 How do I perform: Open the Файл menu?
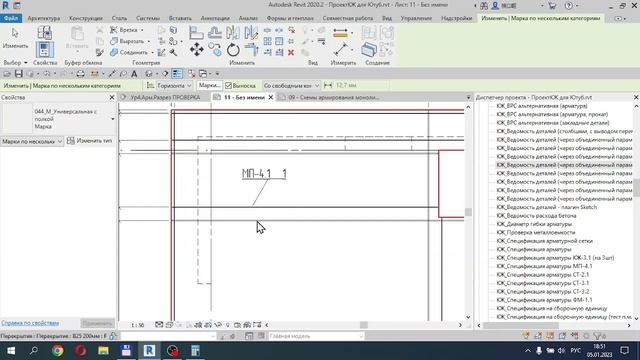11,18
